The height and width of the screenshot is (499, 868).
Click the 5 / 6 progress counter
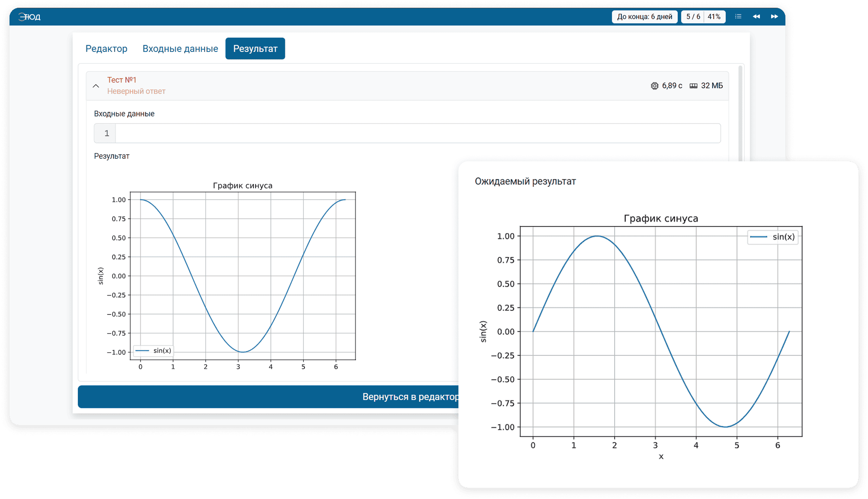coord(693,16)
